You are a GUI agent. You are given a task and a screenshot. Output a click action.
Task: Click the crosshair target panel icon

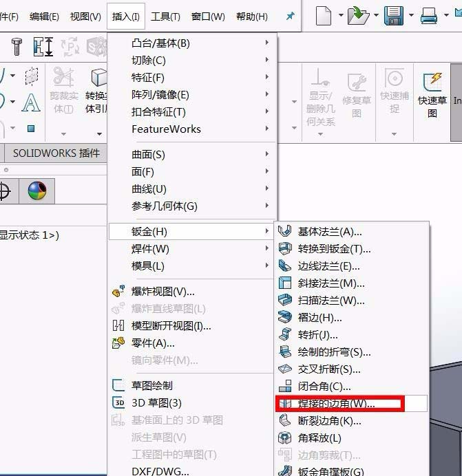point(4,191)
